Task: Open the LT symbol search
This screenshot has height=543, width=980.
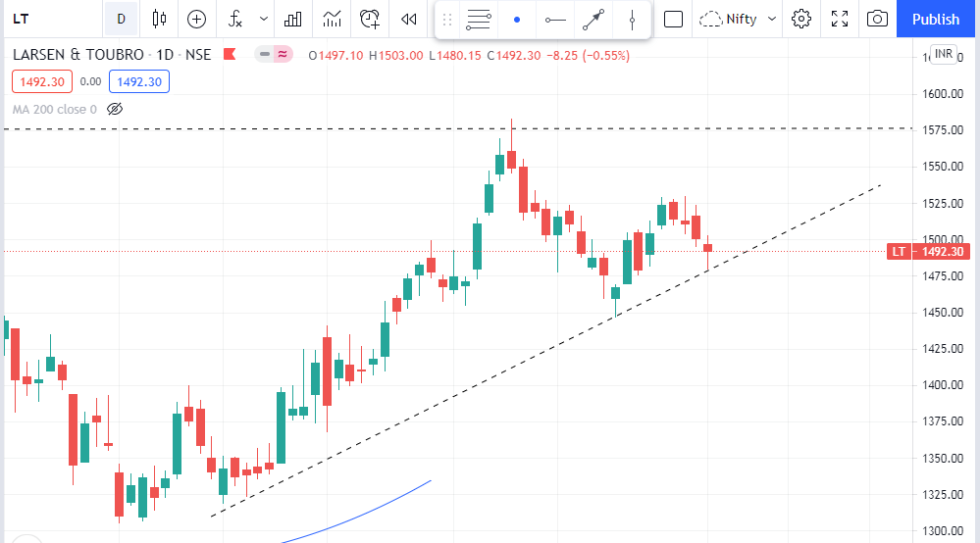Action: click(x=22, y=19)
